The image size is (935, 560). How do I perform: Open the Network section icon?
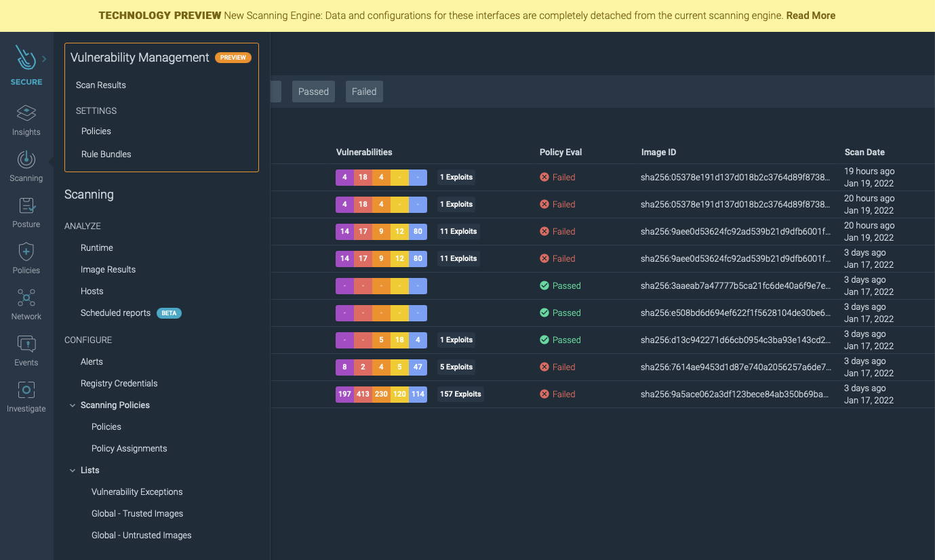pos(26,298)
